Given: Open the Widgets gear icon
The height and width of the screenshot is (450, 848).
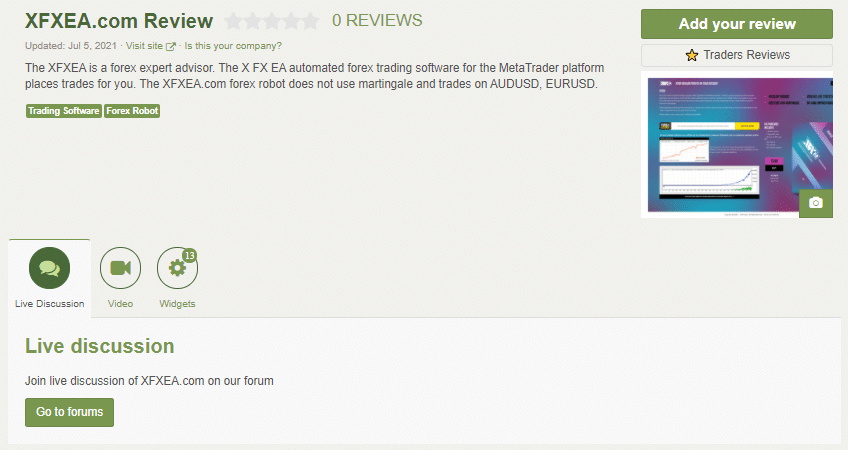Looking at the screenshot, I should [x=177, y=268].
